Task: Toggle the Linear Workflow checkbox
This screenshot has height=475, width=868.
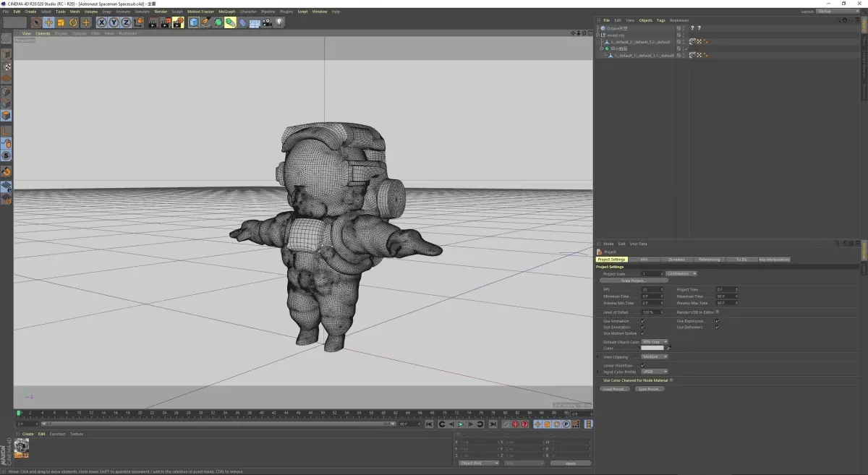Action: coord(642,365)
